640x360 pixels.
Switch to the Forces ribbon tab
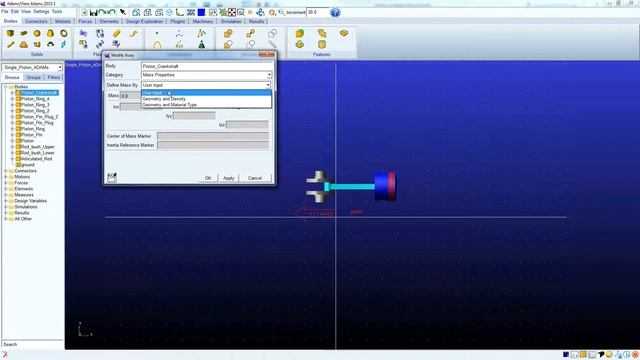(85, 21)
